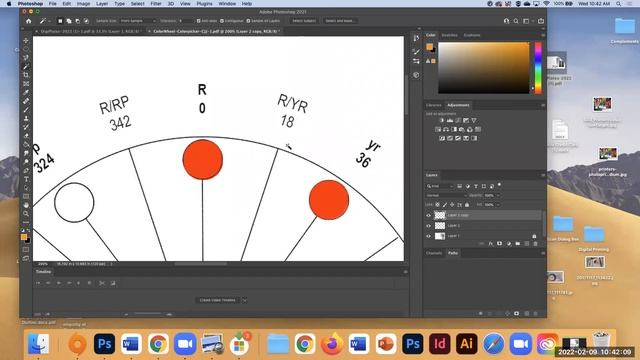This screenshot has width=640, height=360.
Task: Toggle Sample All Layers checkbox
Action: 248,21
